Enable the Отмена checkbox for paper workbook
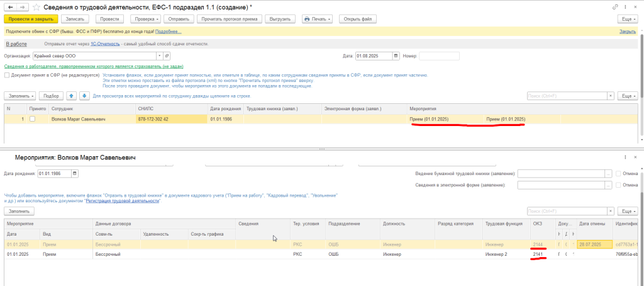This screenshot has height=286, width=644. [619, 173]
